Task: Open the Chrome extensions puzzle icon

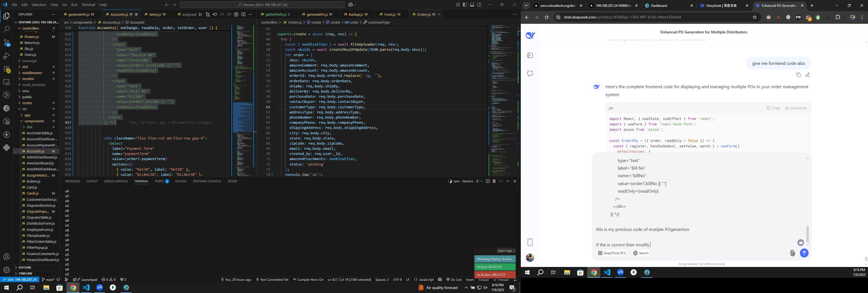Action: (838, 17)
